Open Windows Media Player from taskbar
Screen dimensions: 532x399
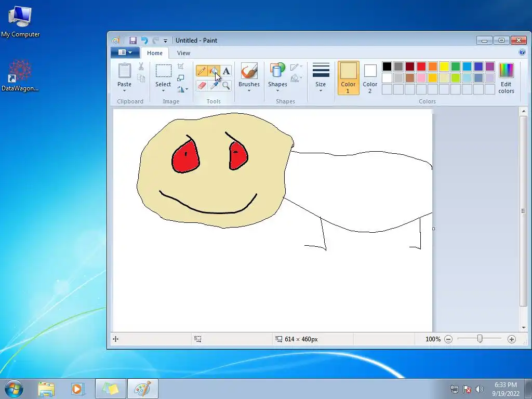click(77, 389)
